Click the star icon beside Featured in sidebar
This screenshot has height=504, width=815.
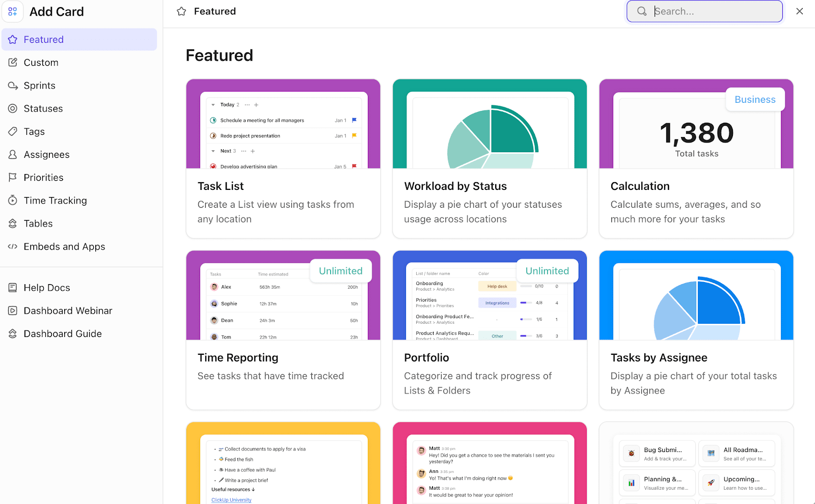pos(13,40)
